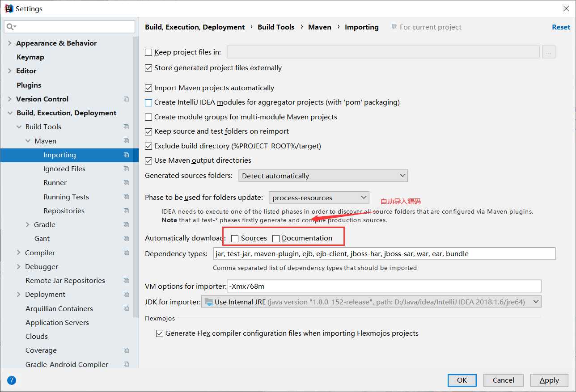Collapse Build, Execution, Deployment section

pos(9,113)
